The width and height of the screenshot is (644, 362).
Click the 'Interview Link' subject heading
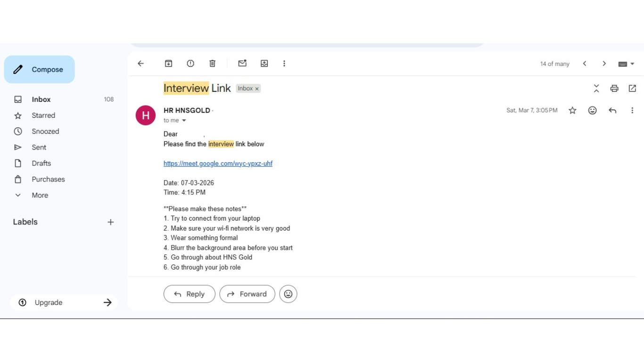197,88
